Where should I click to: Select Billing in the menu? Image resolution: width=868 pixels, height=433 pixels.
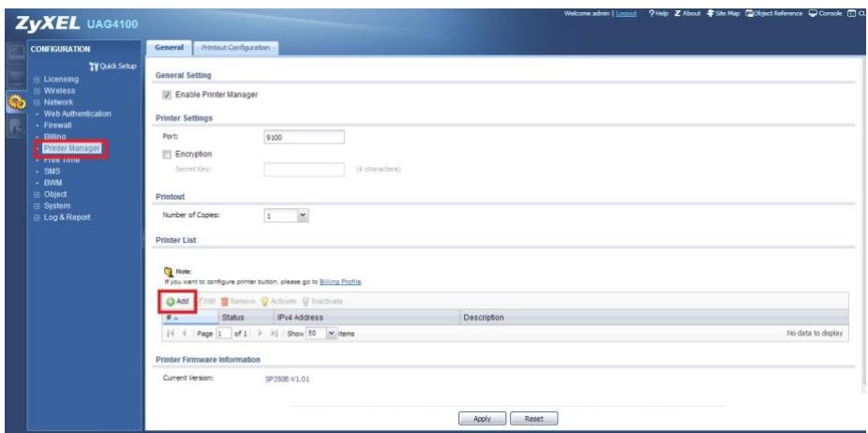pos(54,136)
